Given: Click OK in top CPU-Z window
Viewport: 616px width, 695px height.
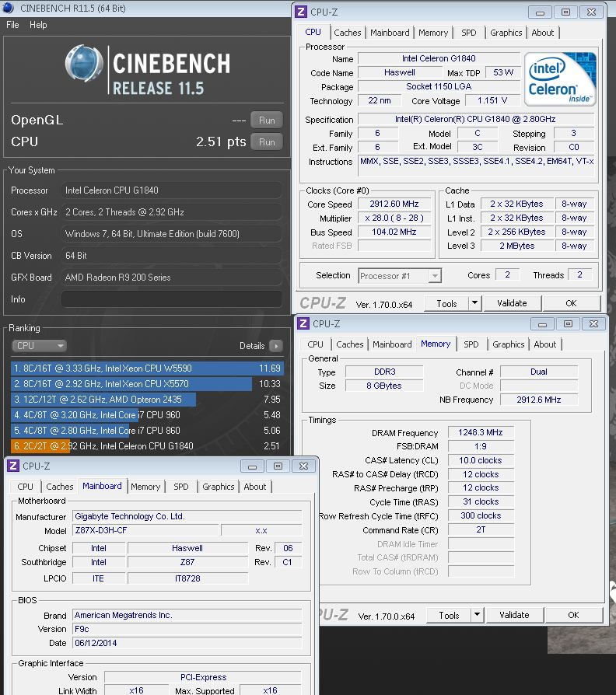Looking at the screenshot, I should tap(571, 304).
